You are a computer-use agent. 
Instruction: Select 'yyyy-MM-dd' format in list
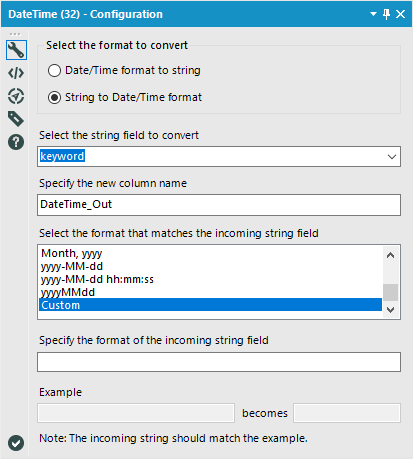click(210, 266)
